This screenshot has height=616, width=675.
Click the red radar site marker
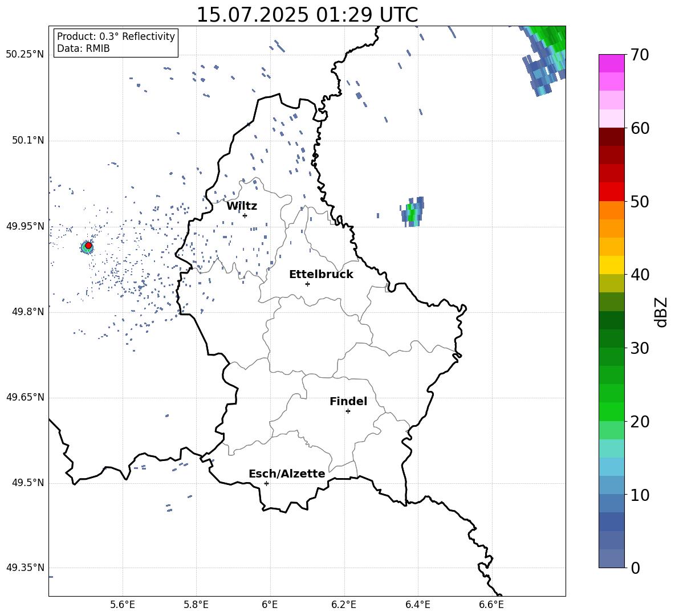click(x=88, y=246)
